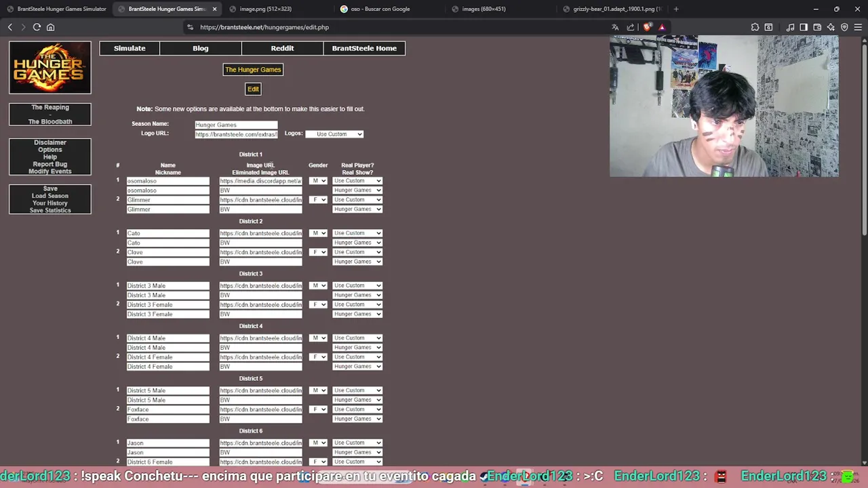
Task: Open gender dropdown for Foxface
Action: (x=318, y=409)
